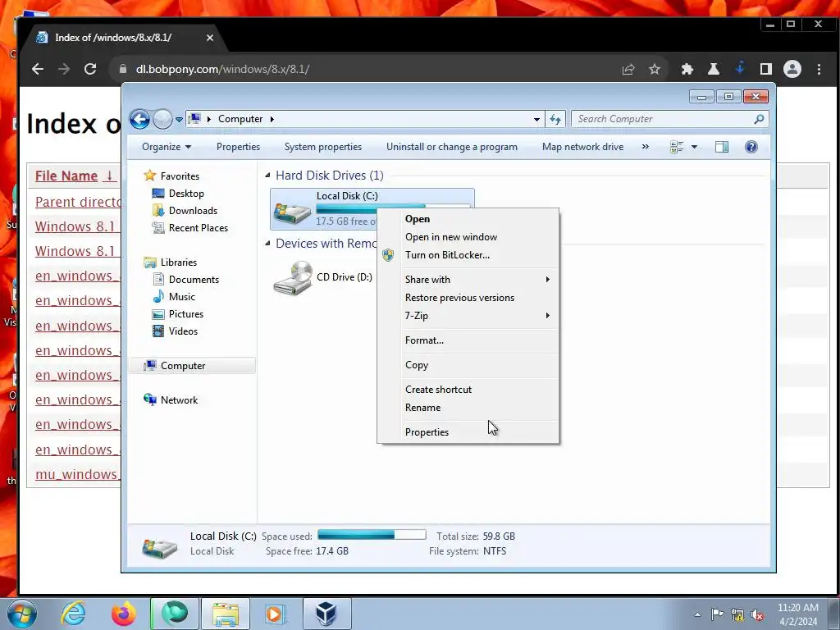Click the Explorer help icon
Screen dimensions: 840x630
751,147
